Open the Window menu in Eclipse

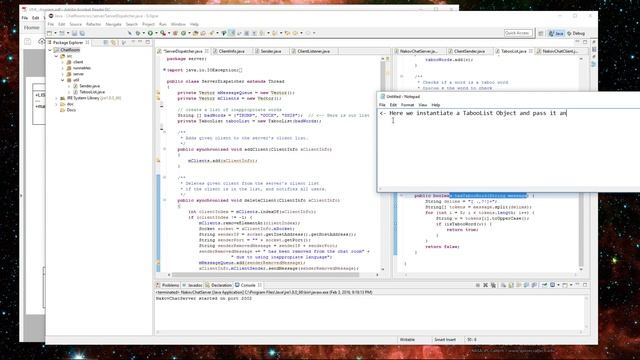tap(178, 24)
